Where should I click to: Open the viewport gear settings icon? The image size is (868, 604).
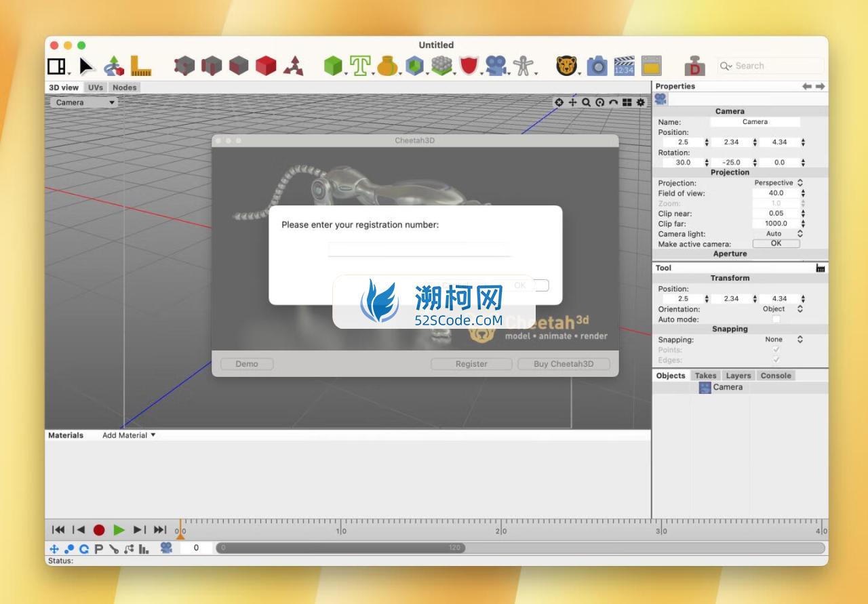point(640,102)
